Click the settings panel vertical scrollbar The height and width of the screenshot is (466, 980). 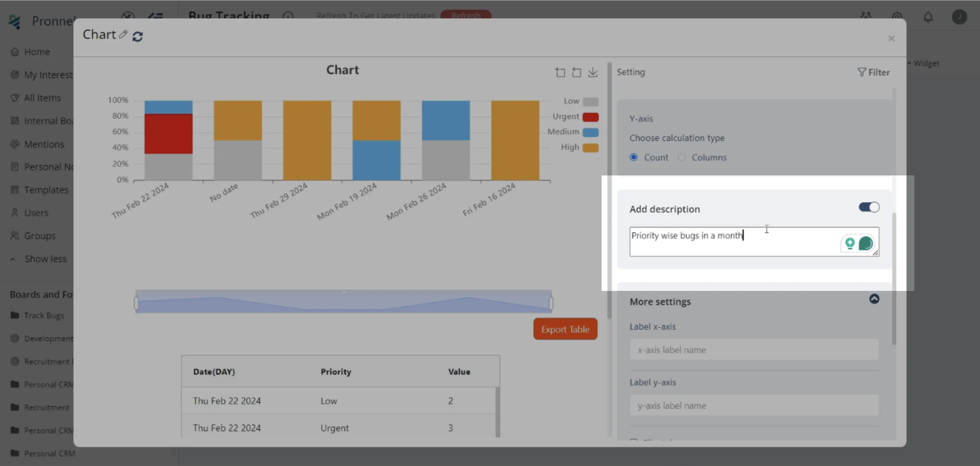click(x=894, y=278)
